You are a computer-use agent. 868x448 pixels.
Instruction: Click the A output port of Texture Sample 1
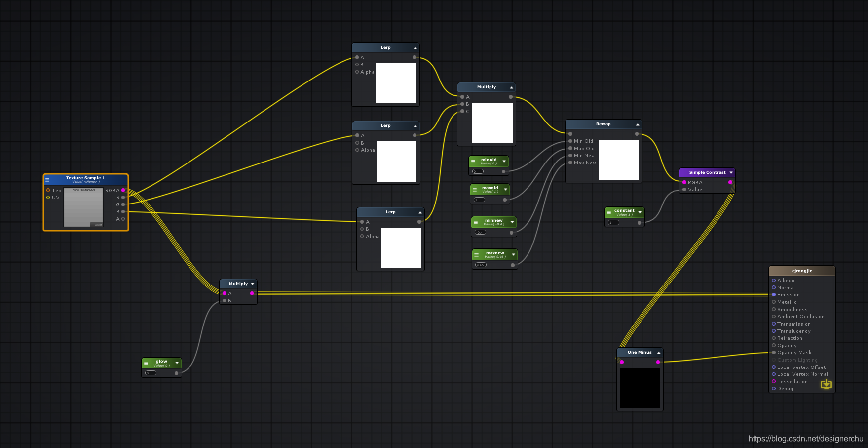pyautogui.click(x=123, y=219)
